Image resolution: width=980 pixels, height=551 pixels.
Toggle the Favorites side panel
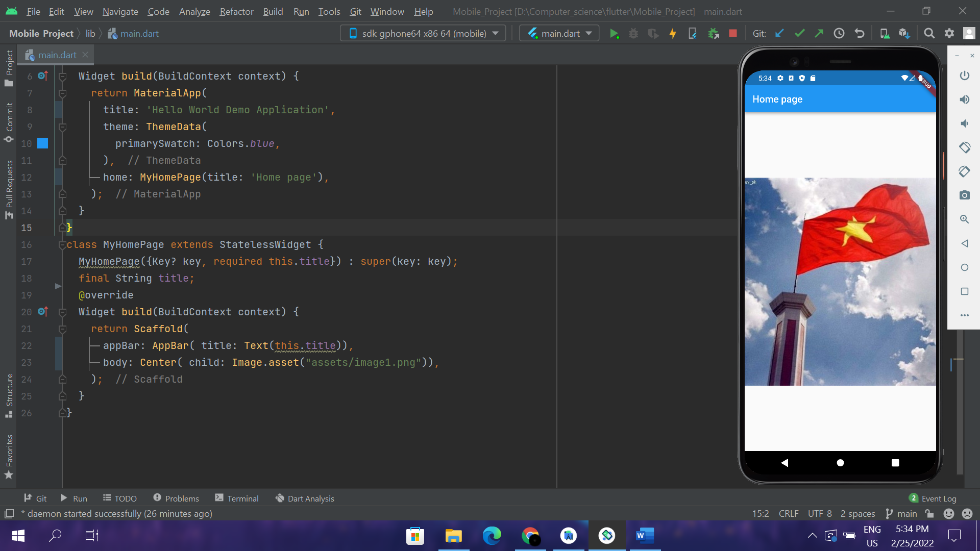click(9, 457)
